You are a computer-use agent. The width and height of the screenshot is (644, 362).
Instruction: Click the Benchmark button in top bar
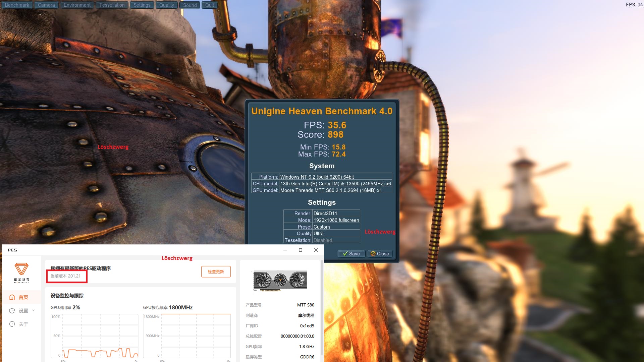(x=17, y=5)
